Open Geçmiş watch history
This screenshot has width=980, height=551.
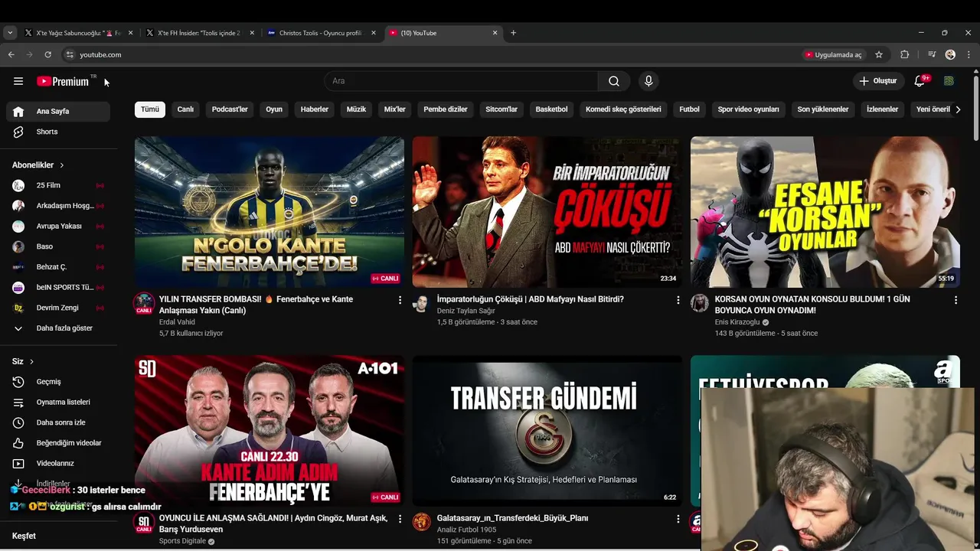tap(58, 382)
